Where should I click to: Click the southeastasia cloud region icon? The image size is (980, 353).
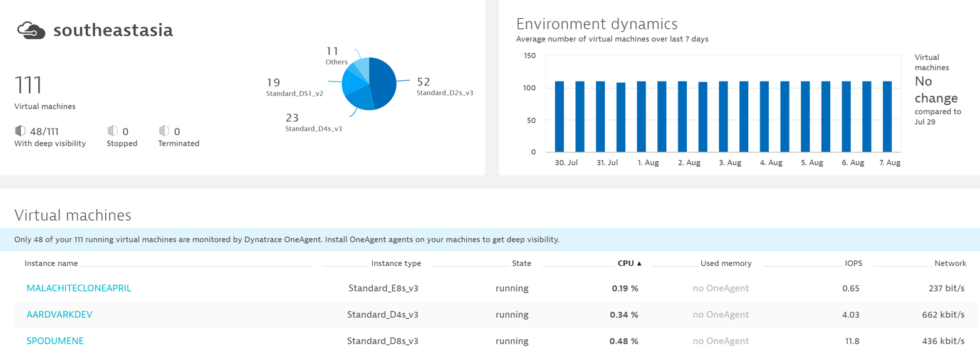click(31, 30)
